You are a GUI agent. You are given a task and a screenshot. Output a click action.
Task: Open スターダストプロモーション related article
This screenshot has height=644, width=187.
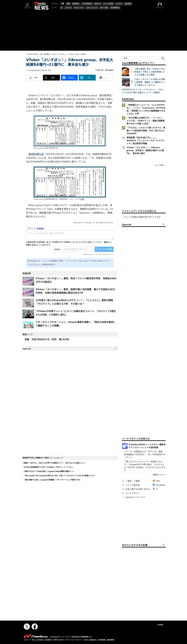point(75,324)
